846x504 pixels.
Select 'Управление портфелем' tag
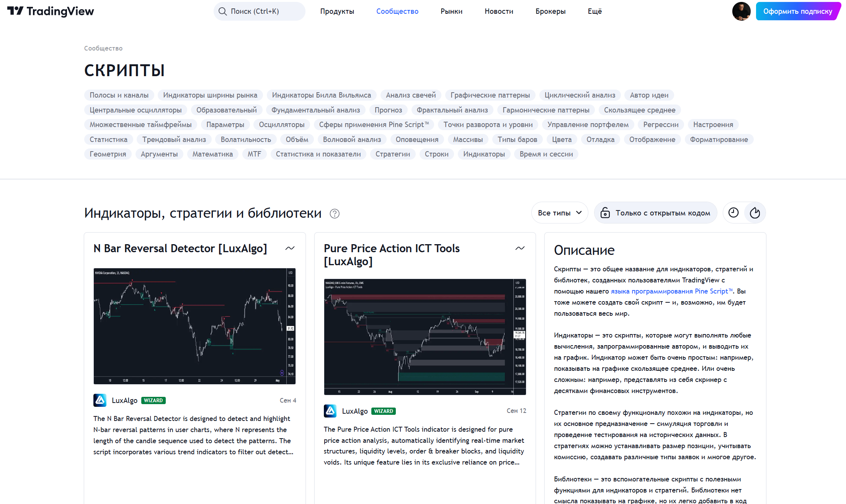(x=588, y=125)
